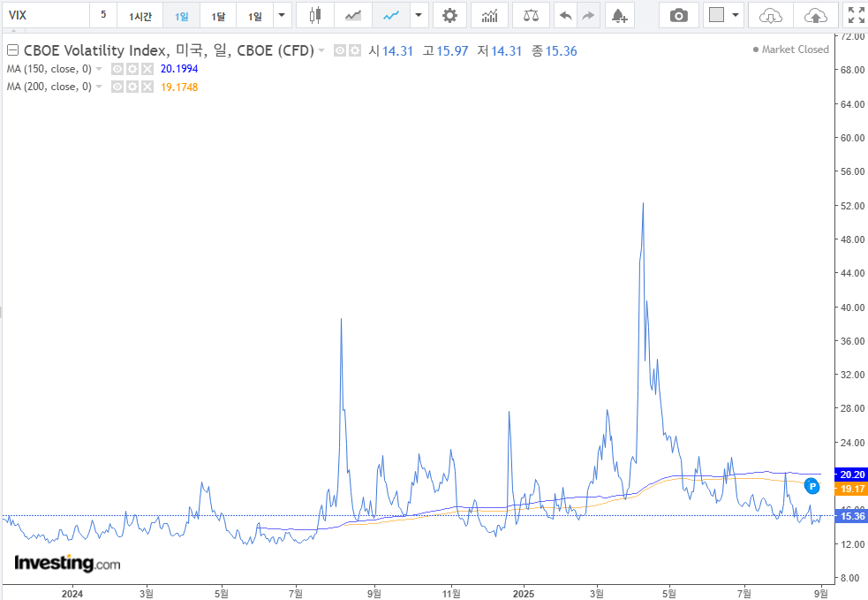
Task: Remove the MA 200 indicator
Action: click(x=147, y=87)
